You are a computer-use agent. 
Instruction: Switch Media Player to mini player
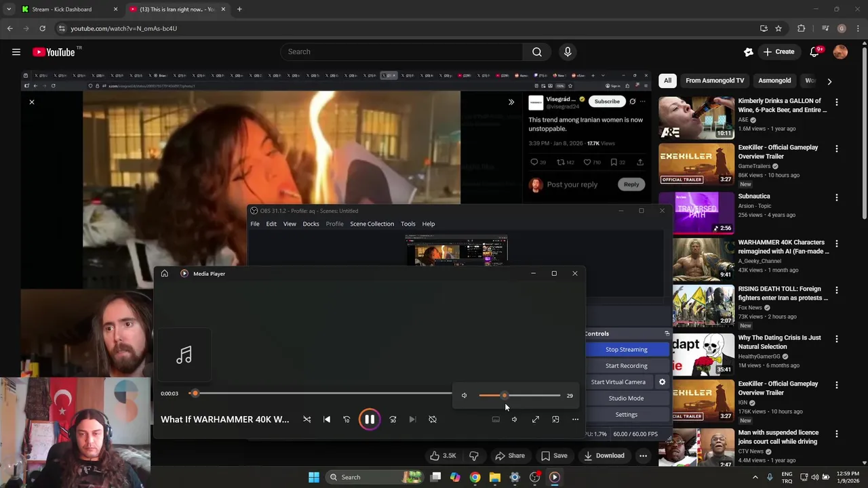pos(555,420)
